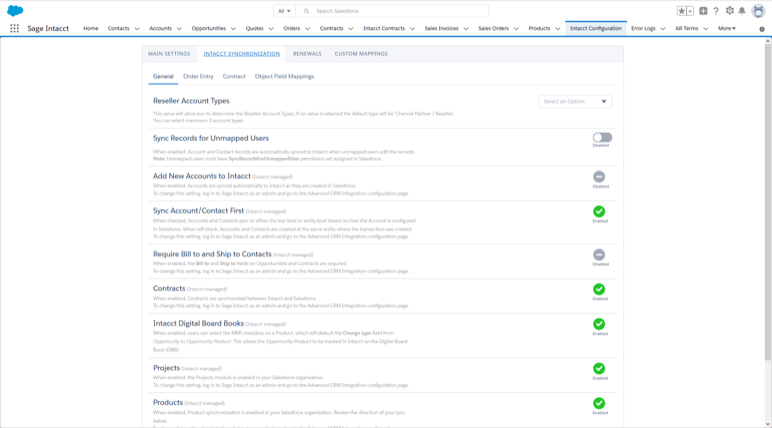
Task: Click Intacct Digital Board Books enabled checkmark
Action: (x=599, y=324)
